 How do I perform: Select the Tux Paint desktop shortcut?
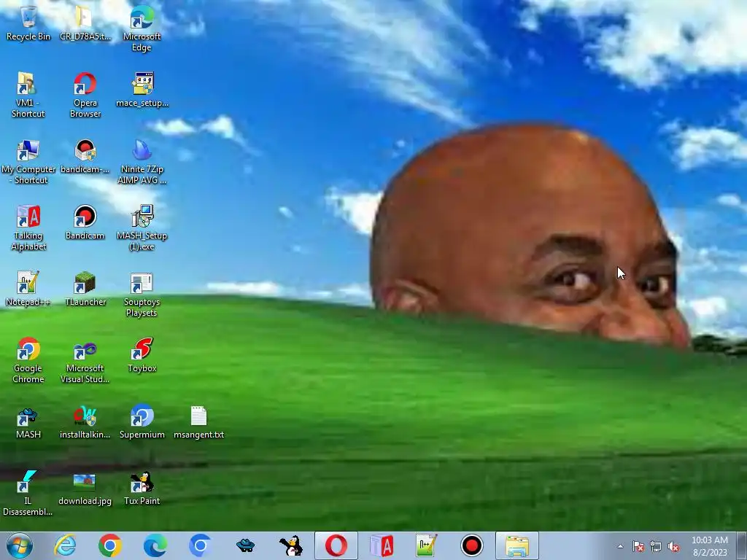(142, 488)
